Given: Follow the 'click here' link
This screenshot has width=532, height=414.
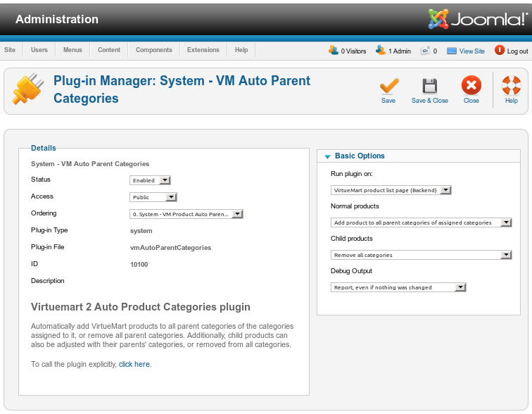Looking at the screenshot, I should point(134,364).
